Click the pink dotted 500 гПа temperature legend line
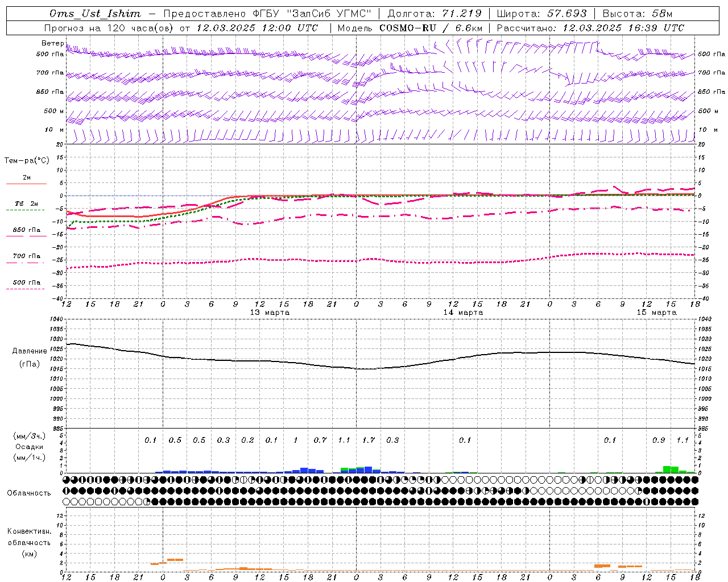 tap(26, 289)
